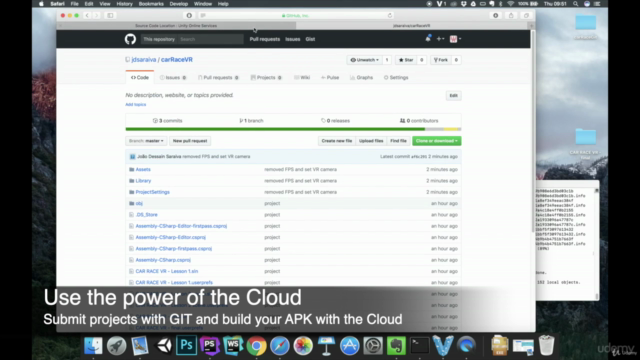View the 1 branch link
640x360 pixels.
click(251, 121)
